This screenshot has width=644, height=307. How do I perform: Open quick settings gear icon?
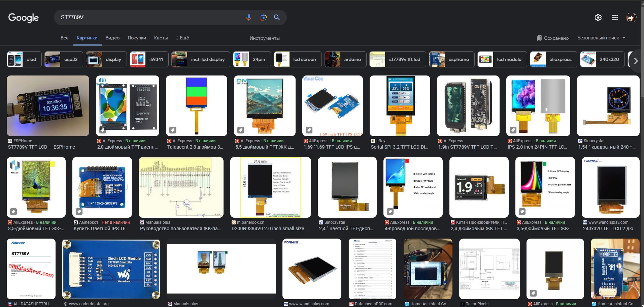(598, 18)
